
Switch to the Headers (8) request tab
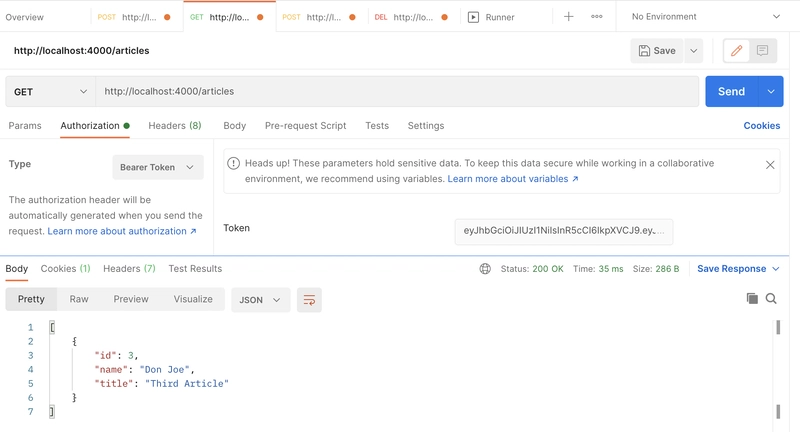(x=175, y=126)
